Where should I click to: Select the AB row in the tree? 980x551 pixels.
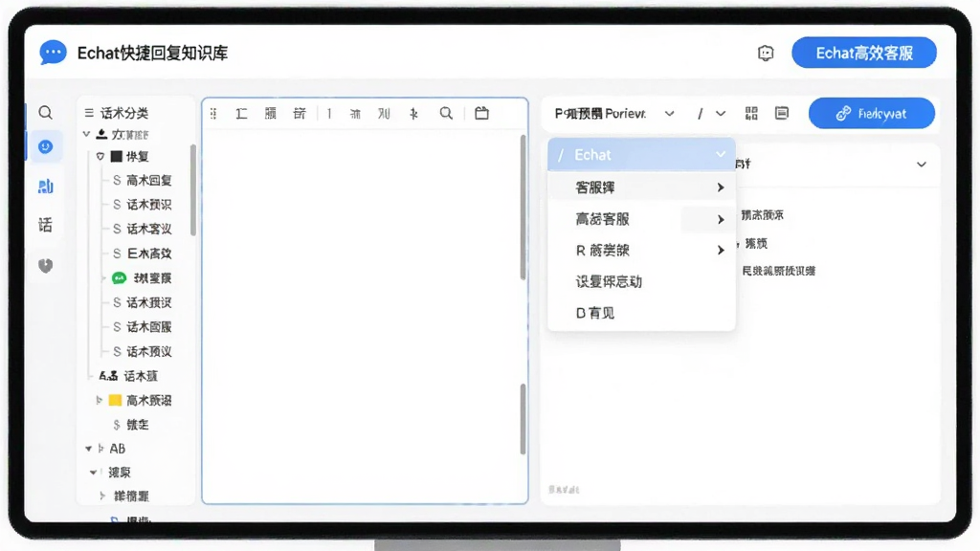[x=117, y=449]
